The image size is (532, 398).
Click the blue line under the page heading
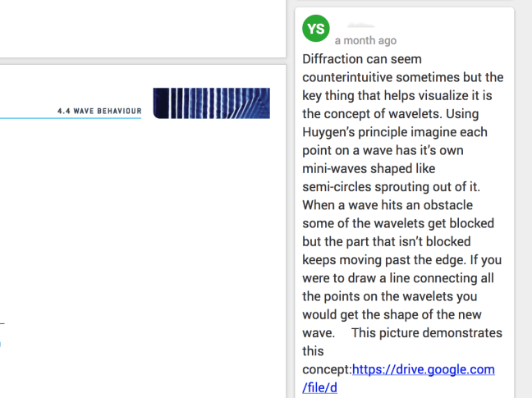tap(74, 119)
